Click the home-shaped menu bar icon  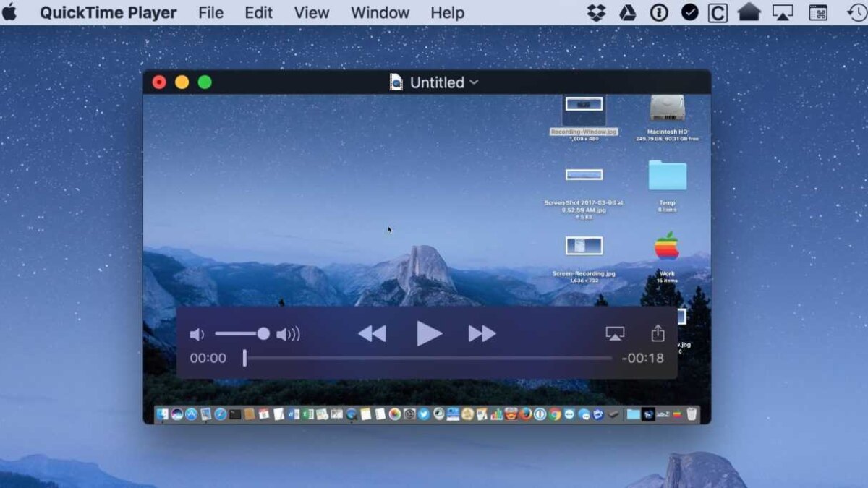point(749,12)
